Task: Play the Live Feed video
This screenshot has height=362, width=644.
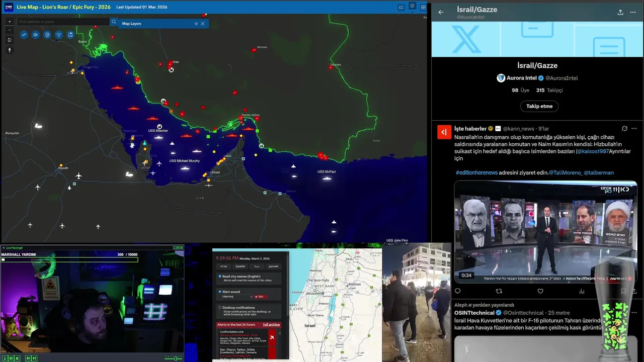Action: pyautogui.click(x=4, y=358)
